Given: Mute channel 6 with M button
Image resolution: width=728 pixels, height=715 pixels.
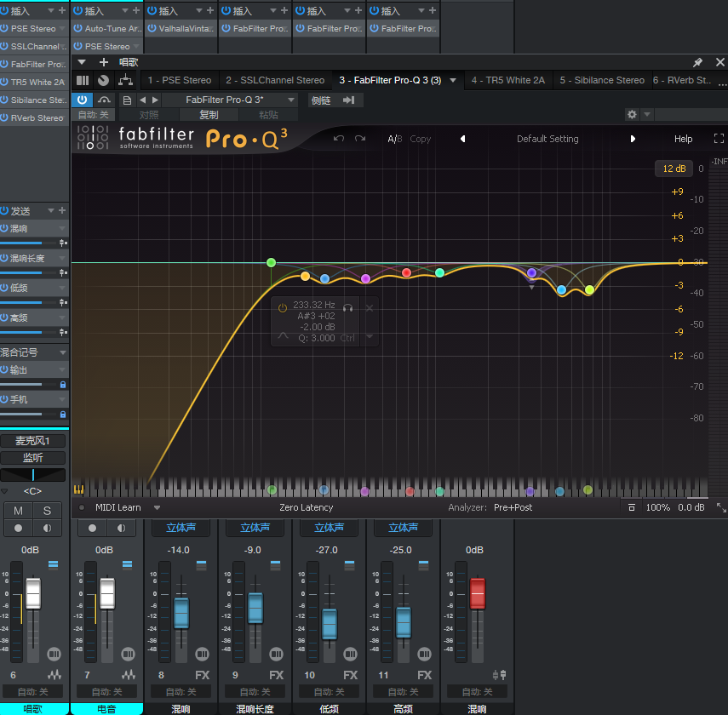Looking at the screenshot, I should (18, 511).
